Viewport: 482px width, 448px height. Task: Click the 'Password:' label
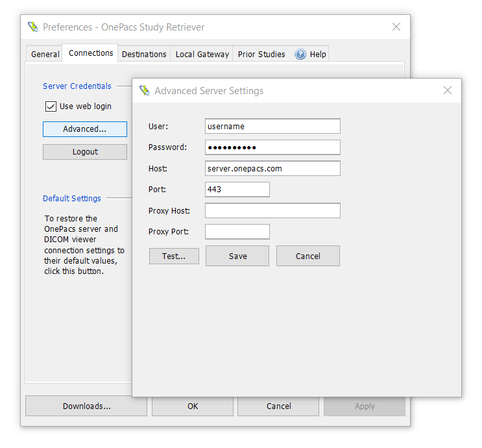pos(167,147)
